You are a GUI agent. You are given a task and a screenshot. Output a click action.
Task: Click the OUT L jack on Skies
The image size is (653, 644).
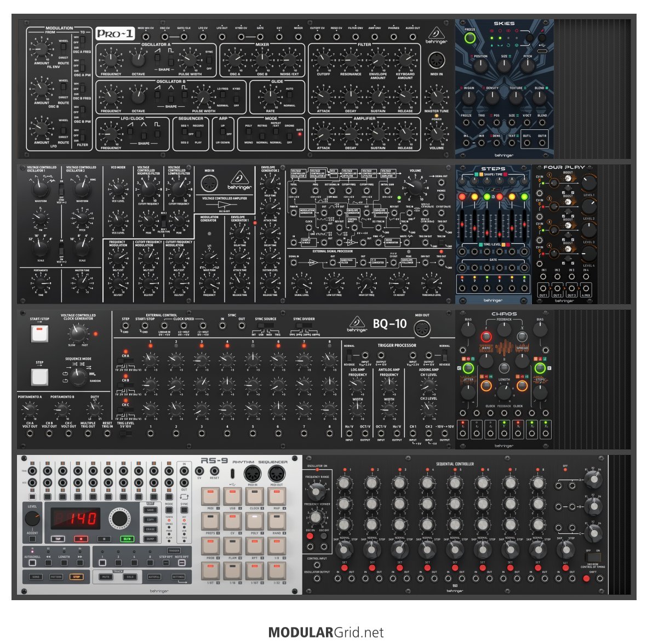(527, 143)
